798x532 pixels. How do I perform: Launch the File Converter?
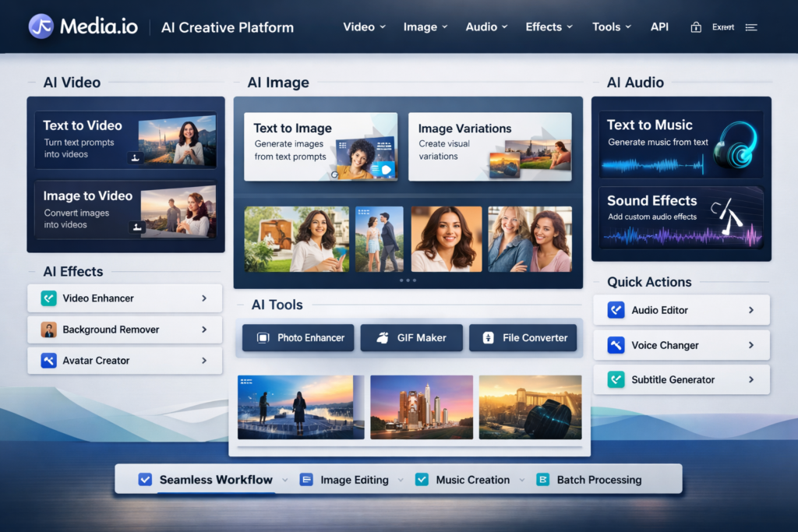pos(523,337)
